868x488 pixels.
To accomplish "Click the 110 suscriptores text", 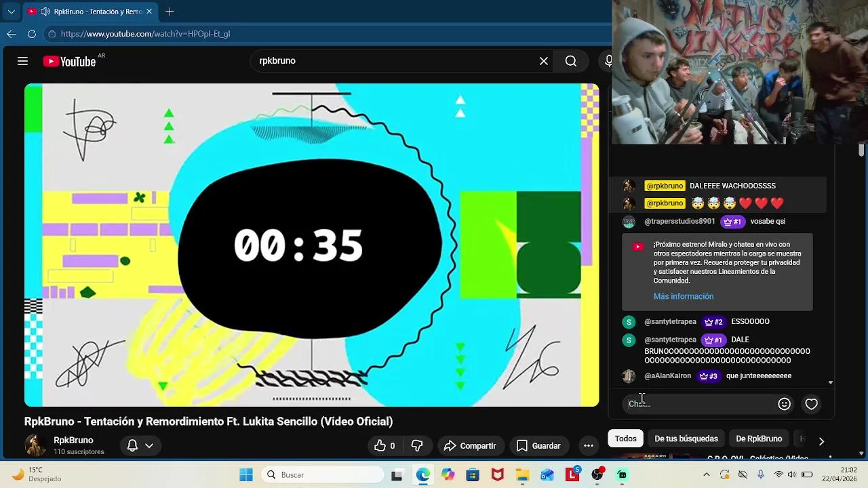I will click(x=79, y=452).
